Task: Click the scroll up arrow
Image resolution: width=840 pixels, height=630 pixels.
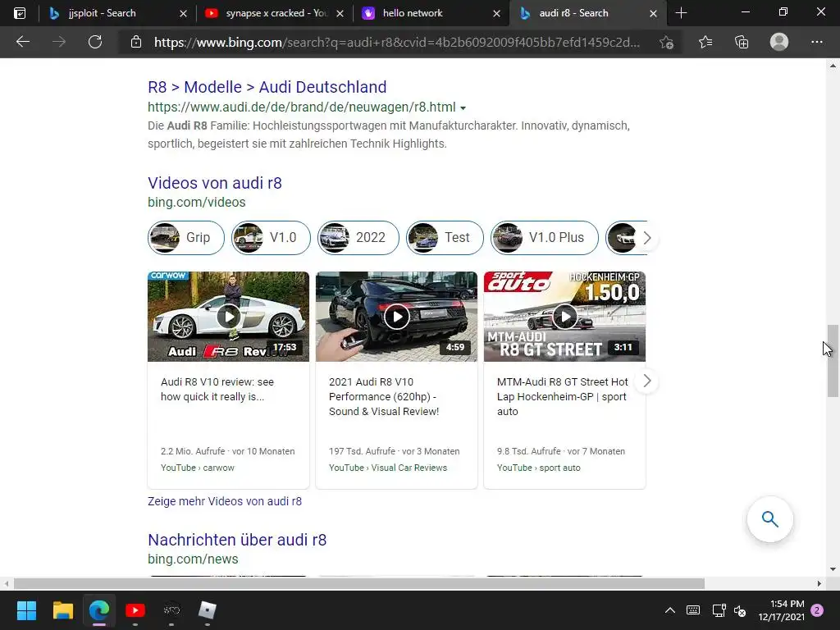Action: tap(833, 66)
